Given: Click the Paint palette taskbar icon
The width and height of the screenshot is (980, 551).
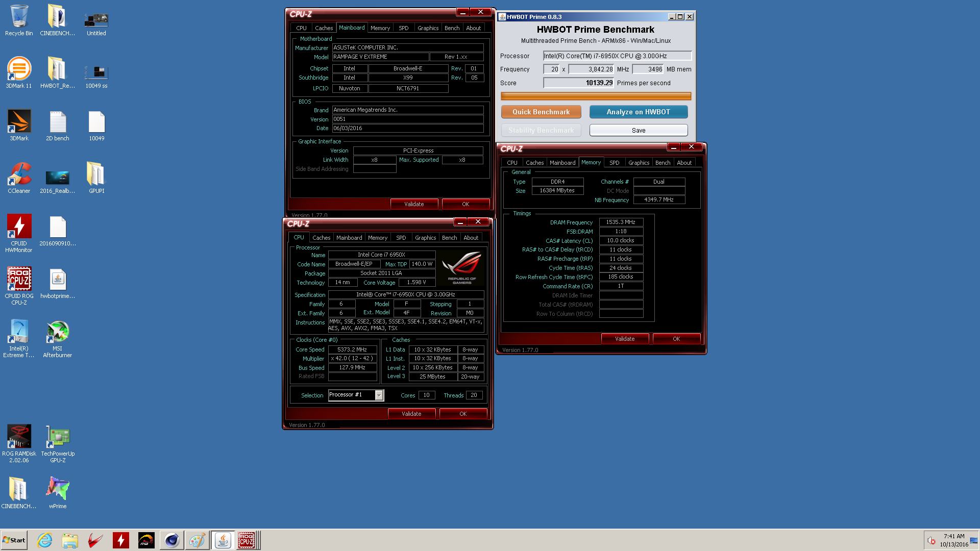Looking at the screenshot, I should (197, 540).
